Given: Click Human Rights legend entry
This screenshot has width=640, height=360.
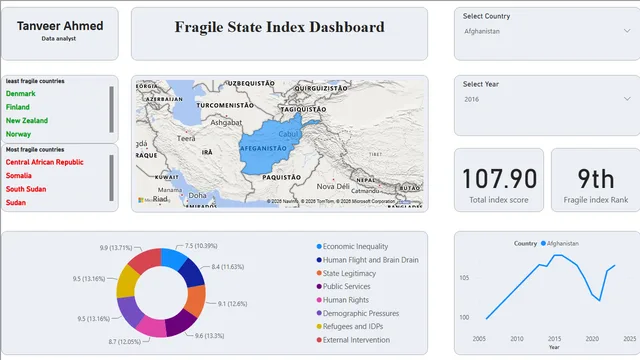Looking at the screenshot, I should (x=342, y=300).
